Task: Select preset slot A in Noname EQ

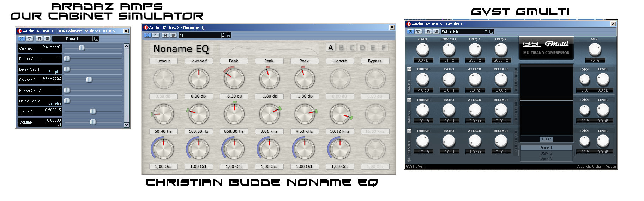Action: [331, 48]
